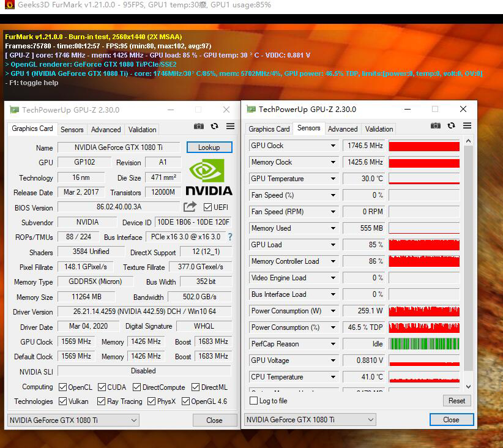Click the NVIDIA logo image
This screenshot has width=503, height=448.
[x=208, y=177]
